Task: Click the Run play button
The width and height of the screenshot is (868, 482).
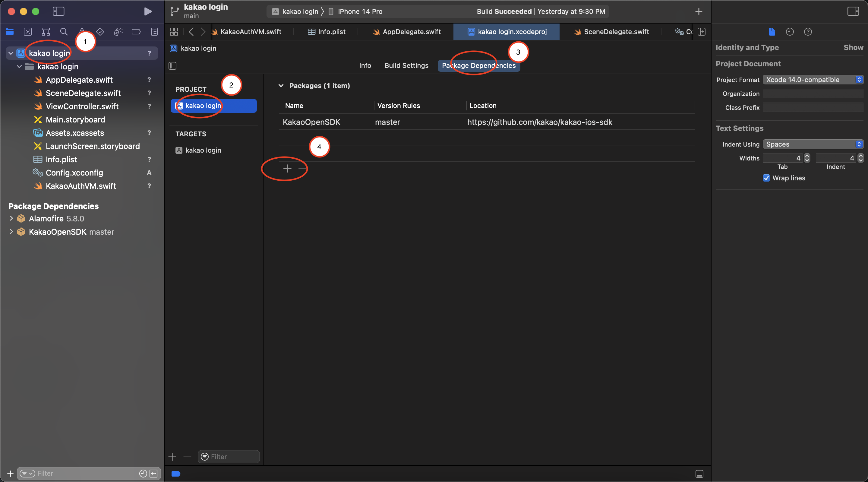Action: 148,11
